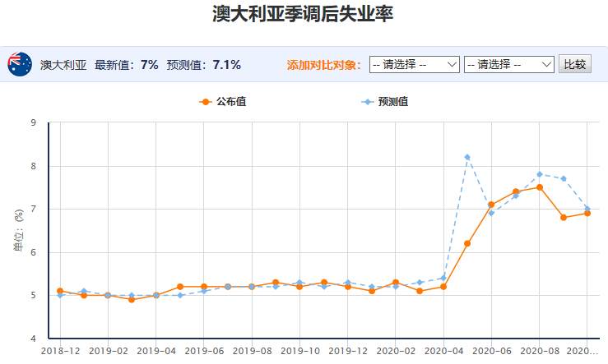Viewport: 608px width, 364px height.
Task: Select the orange point at 2020-06
Action: [x=491, y=205]
